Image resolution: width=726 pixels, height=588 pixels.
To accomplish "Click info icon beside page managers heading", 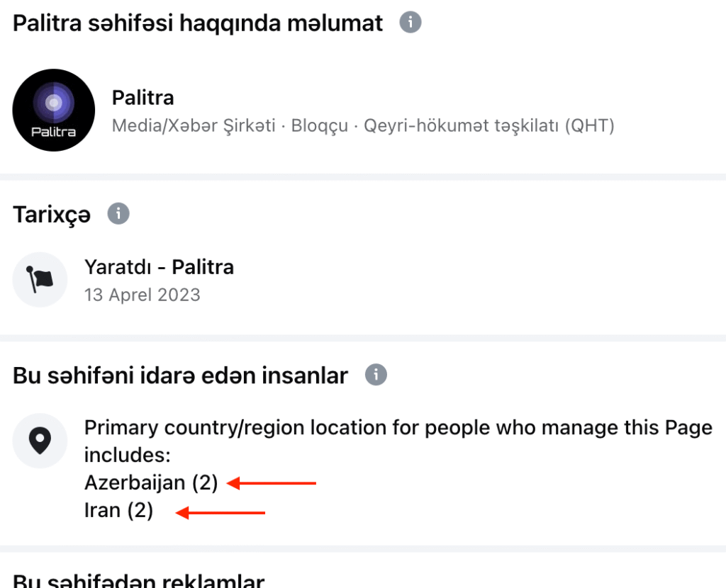I will [x=376, y=374].
